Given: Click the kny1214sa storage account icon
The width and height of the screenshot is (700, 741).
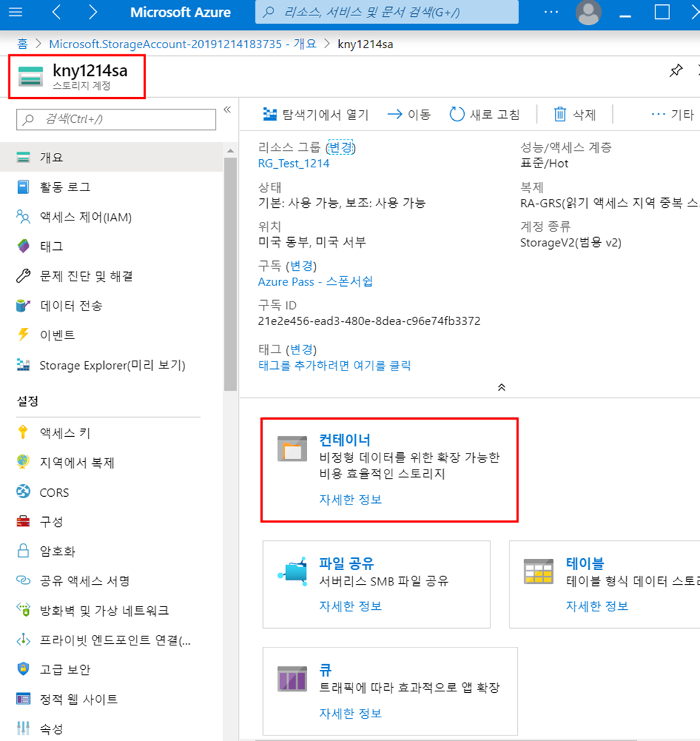Looking at the screenshot, I should [31, 76].
